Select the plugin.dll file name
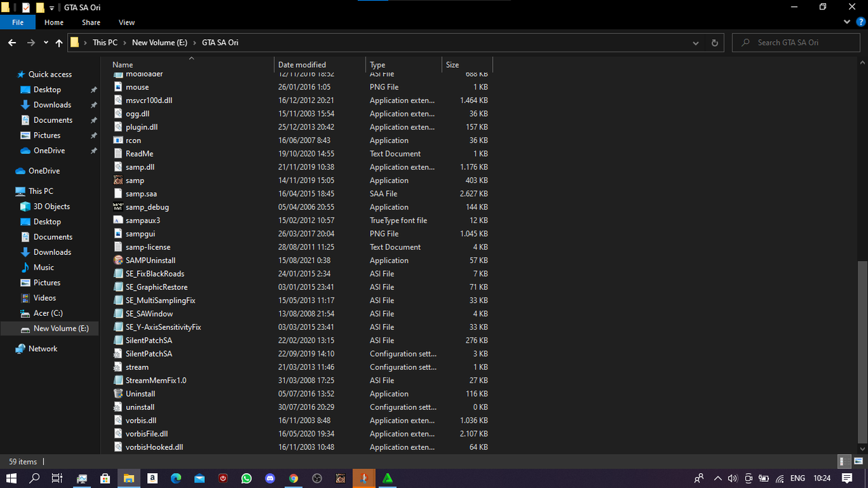Screen dimensions: 868x488 pos(142,127)
